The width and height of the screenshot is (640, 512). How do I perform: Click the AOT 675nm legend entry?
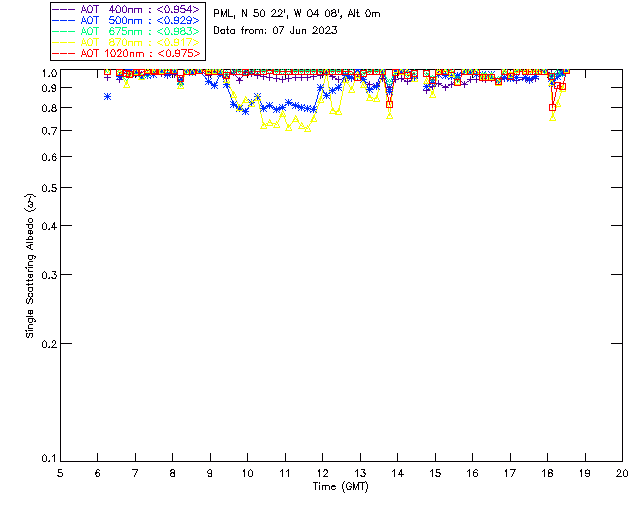(127, 31)
